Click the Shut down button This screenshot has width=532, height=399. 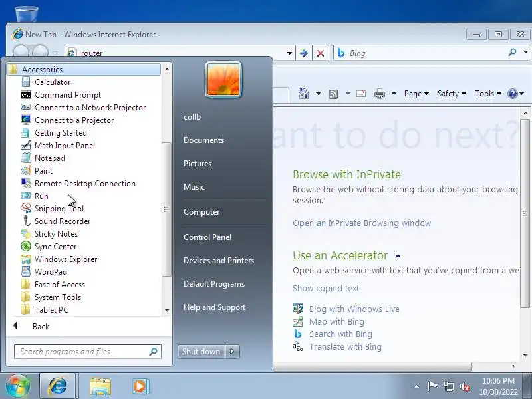(x=201, y=352)
